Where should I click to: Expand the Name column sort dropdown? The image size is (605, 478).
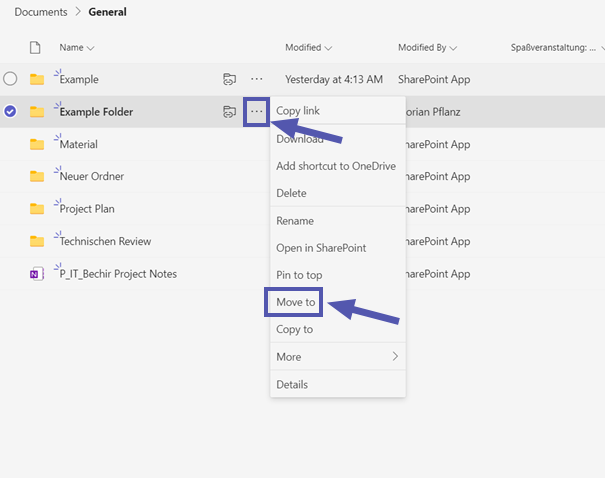[x=91, y=48]
